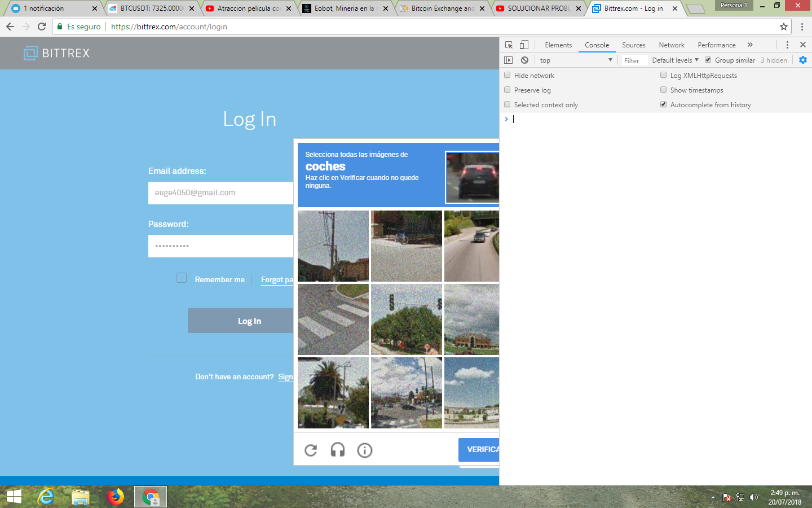Select the captcha tile with palm tree
This screenshot has width=812, height=508.
[x=333, y=393]
